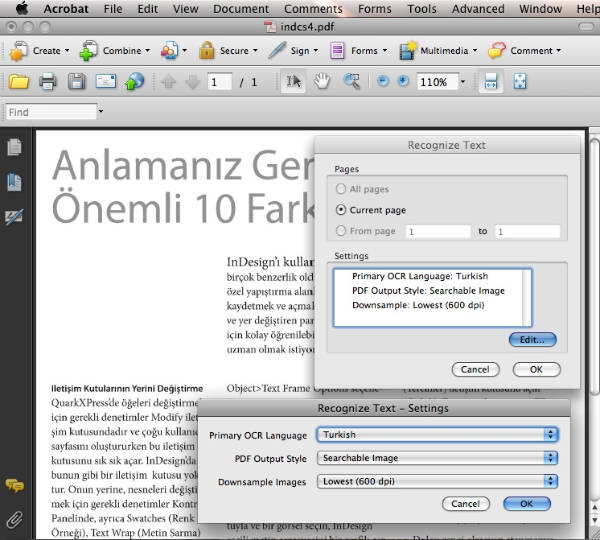The width and height of the screenshot is (600, 540).
Task: Open the Downsample Images dropdown
Action: (x=437, y=481)
